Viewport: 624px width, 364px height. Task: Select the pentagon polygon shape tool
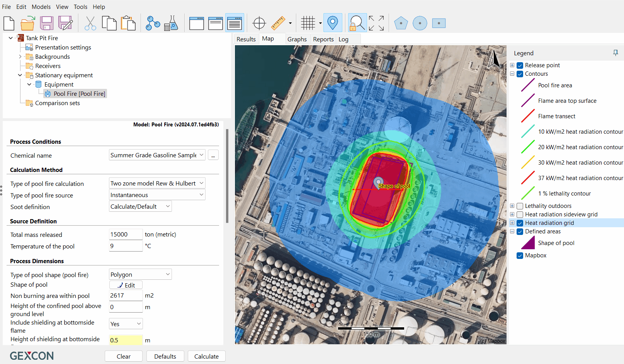(x=401, y=23)
